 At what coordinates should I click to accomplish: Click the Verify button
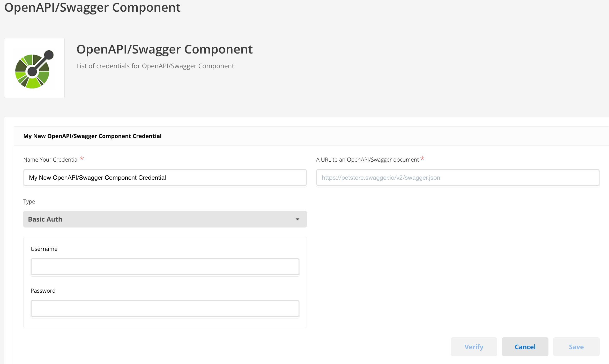pyautogui.click(x=474, y=347)
